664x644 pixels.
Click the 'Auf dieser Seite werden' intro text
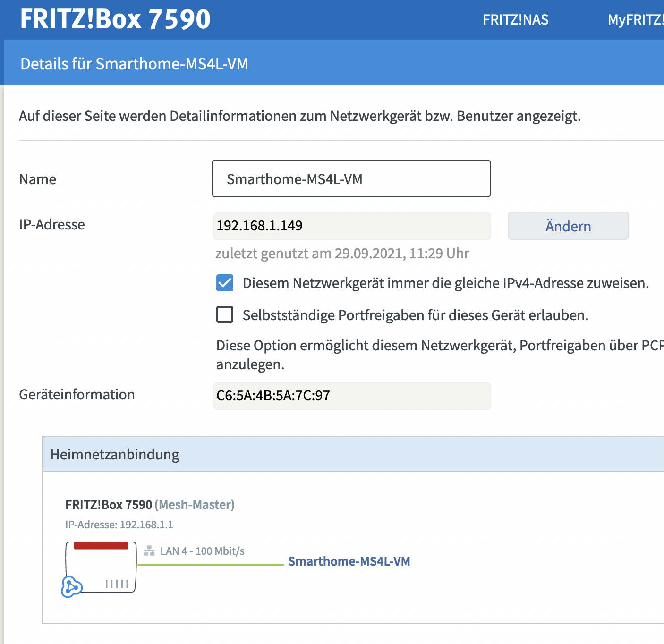300,116
